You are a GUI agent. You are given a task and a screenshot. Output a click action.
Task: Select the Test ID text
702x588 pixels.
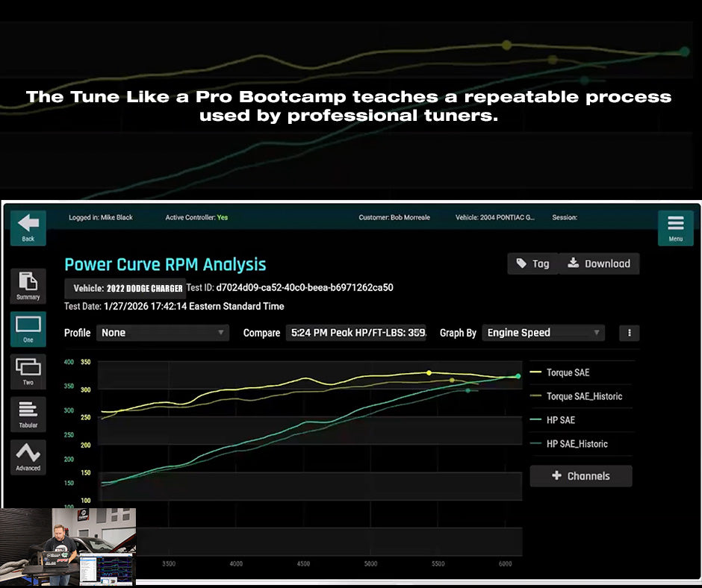pos(290,288)
